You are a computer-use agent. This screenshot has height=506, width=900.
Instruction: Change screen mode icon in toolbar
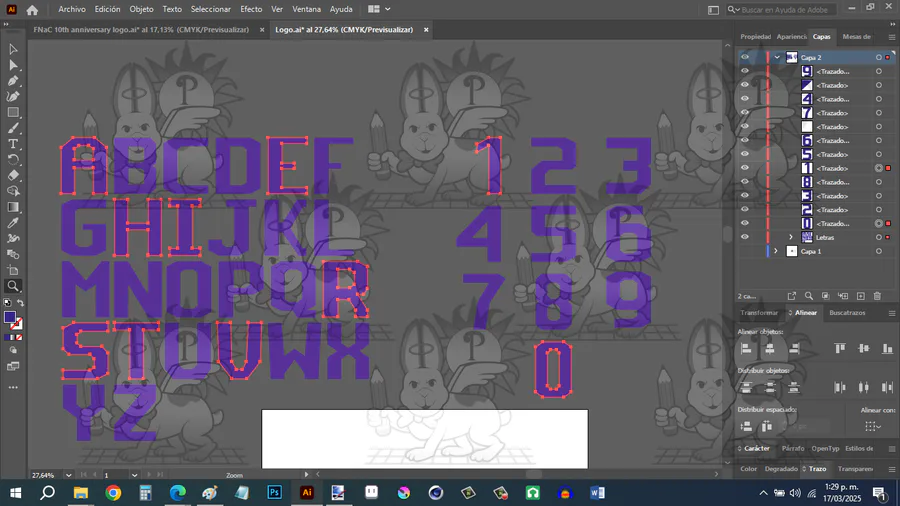click(13, 367)
